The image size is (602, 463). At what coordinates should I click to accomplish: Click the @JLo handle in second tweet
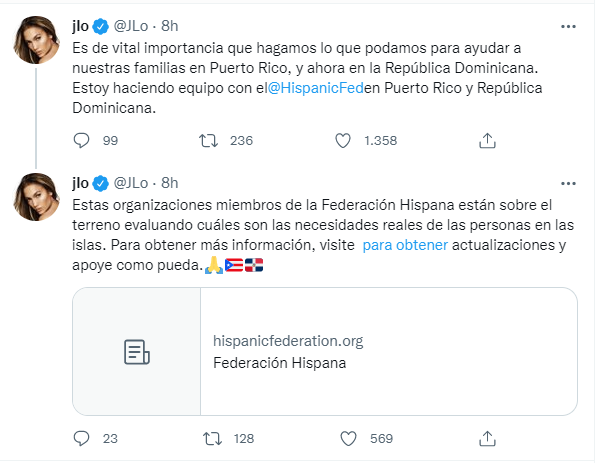click(133, 182)
